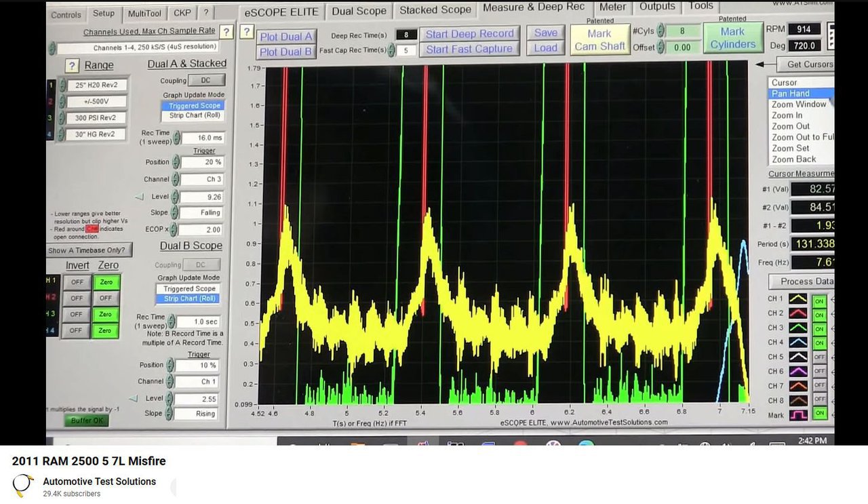Select the Meter tab
This screenshot has width=868, height=504.
click(x=612, y=7)
